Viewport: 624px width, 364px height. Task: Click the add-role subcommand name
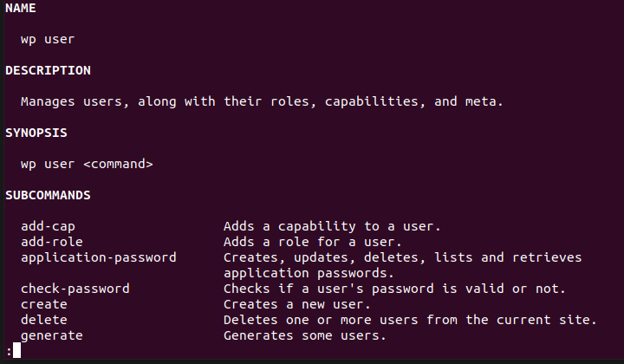click(x=52, y=242)
